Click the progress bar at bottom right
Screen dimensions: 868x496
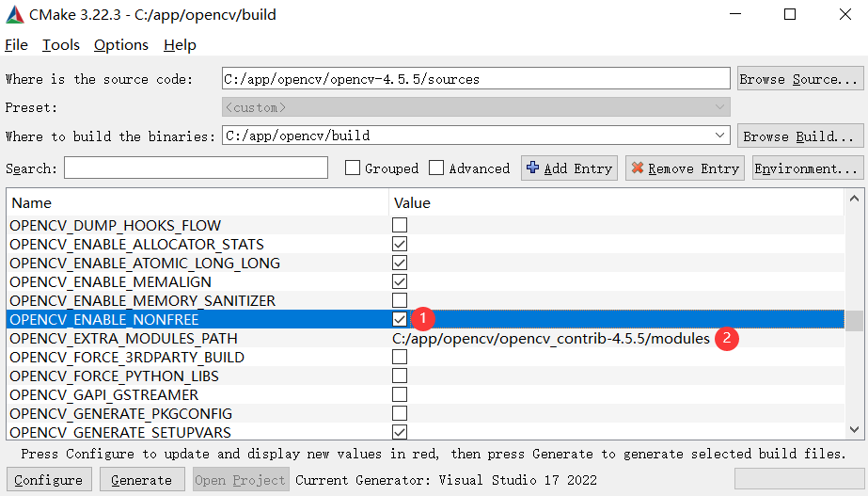click(x=799, y=479)
